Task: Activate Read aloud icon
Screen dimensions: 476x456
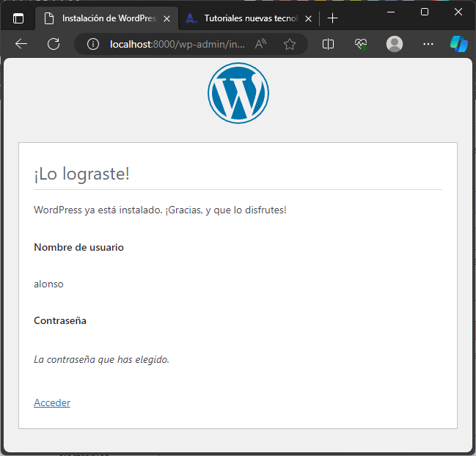Action: pyautogui.click(x=260, y=44)
